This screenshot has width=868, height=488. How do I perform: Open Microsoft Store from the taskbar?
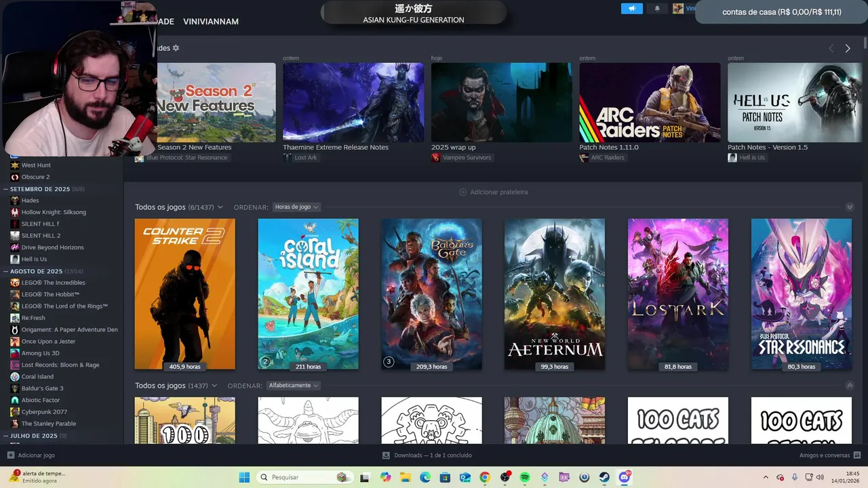click(x=445, y=477)
